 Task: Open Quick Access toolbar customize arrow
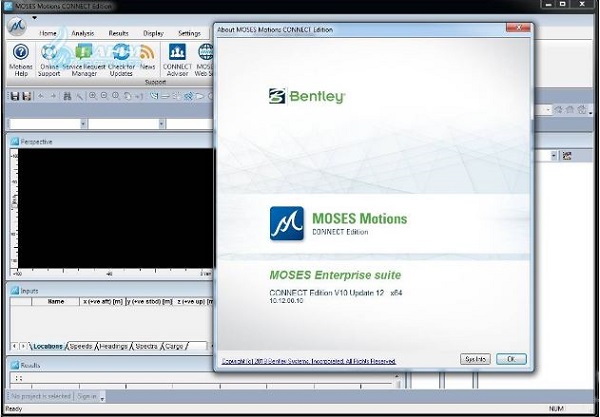point(34,18)
